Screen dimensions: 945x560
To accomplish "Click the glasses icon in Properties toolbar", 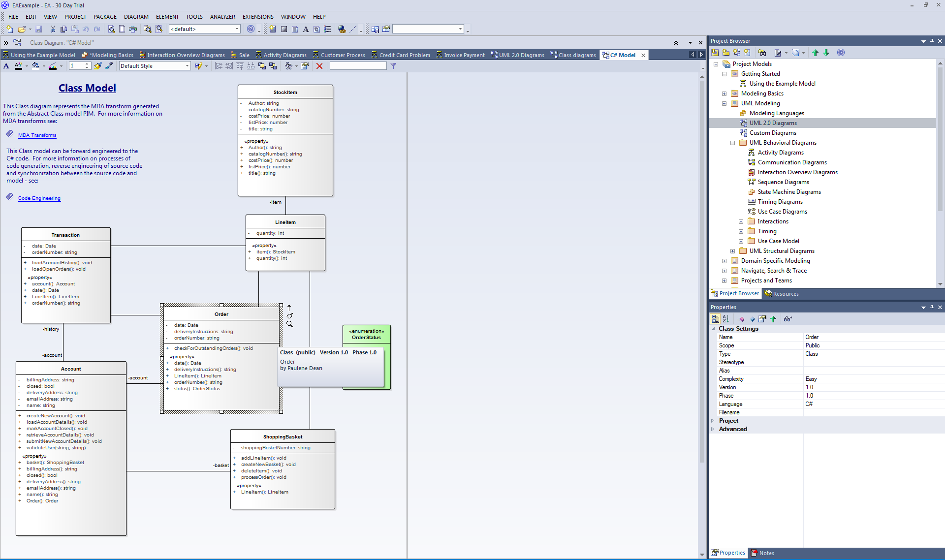I will [x=787, y=319].
